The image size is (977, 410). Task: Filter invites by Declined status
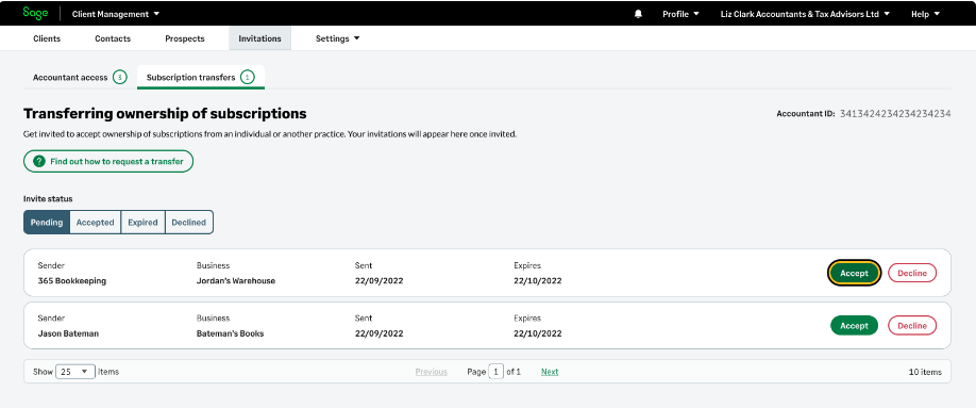pos(189,222)
